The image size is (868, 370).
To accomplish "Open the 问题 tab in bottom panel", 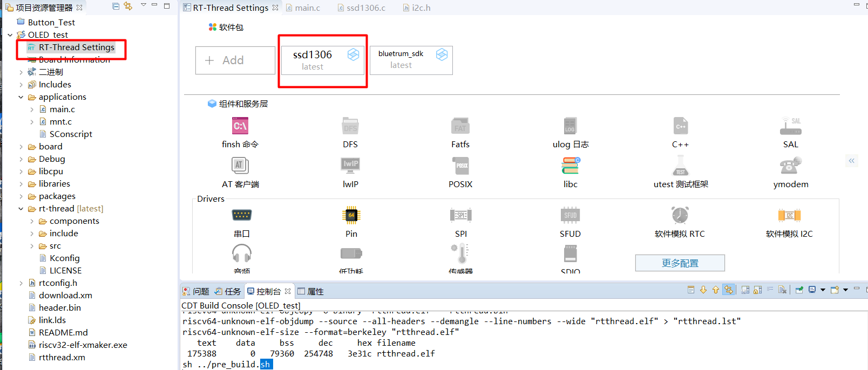I will tap(195, 291).
